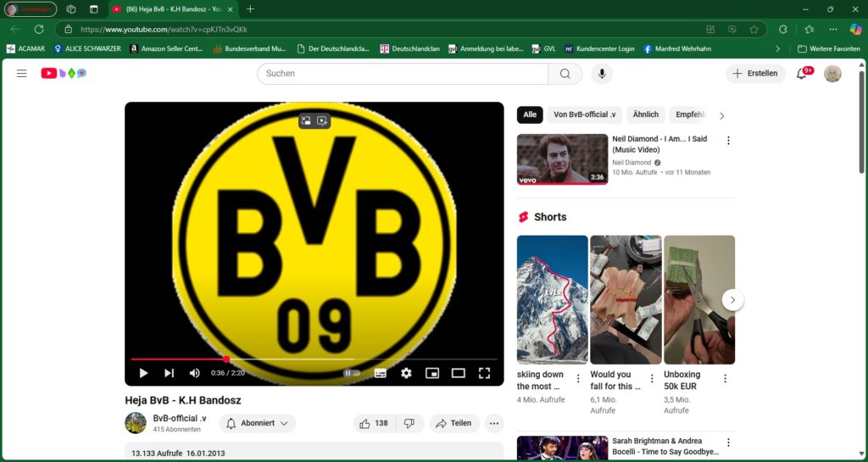Close the Heja BvB YouTube tab
This screenshot has width=868, height=462.
click(230, 9)
